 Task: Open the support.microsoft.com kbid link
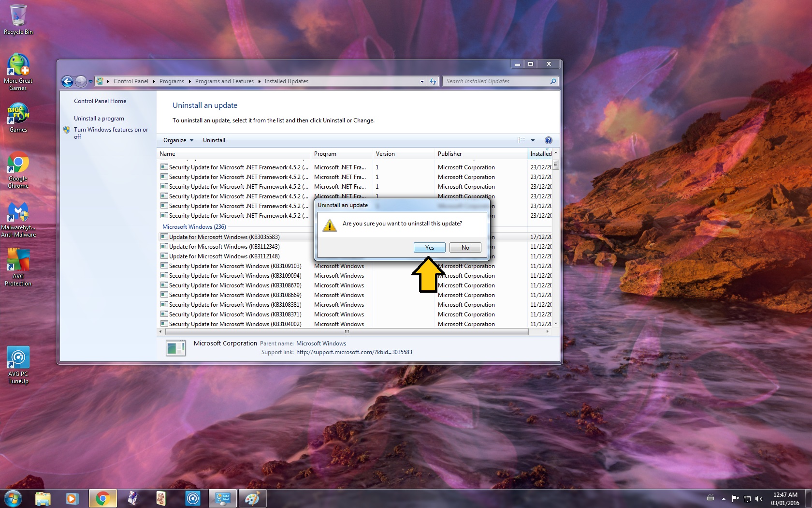pyautogui.click(x=354, y=352)
